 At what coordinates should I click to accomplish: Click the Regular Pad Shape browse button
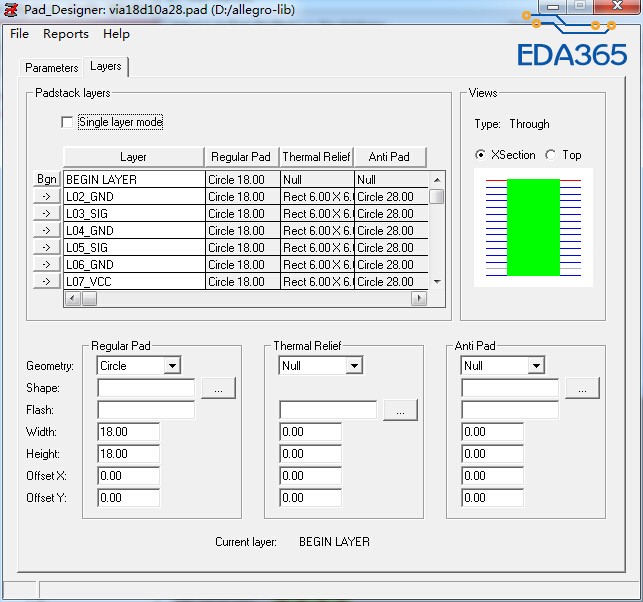(x=219, y=388)
